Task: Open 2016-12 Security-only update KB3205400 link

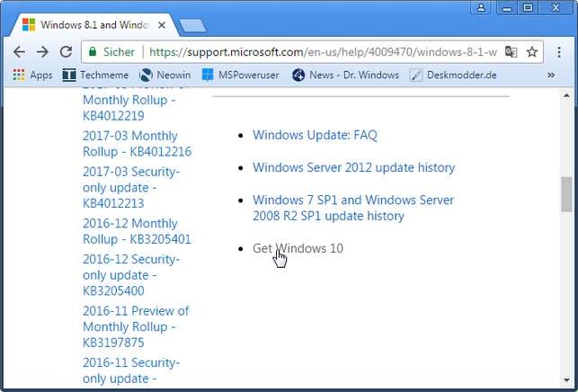Action: tap(131, 275)
